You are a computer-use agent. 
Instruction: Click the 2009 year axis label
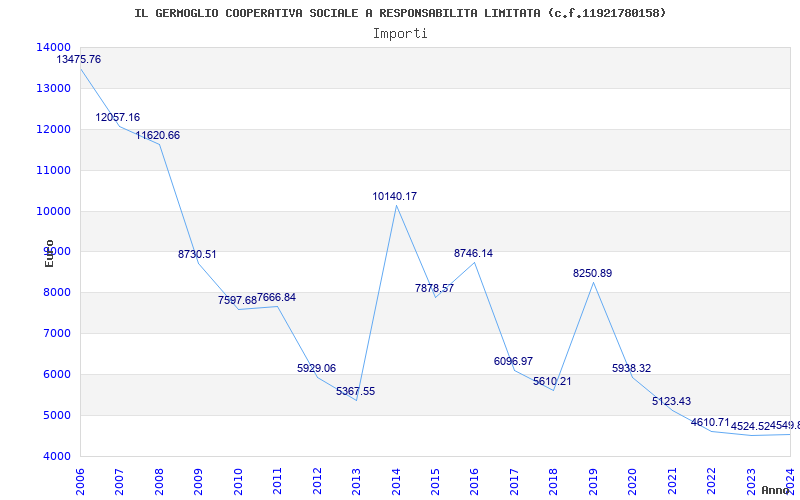point(198,480)
